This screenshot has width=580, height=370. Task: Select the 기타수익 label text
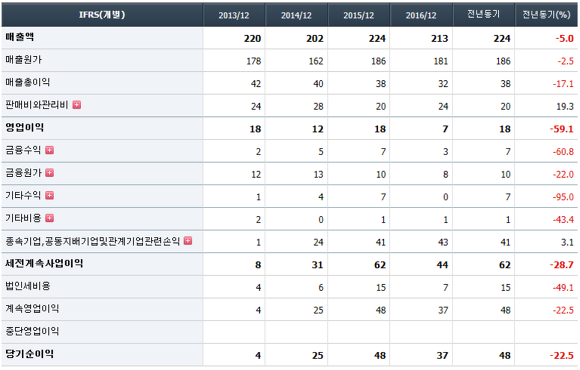(23, 195)
